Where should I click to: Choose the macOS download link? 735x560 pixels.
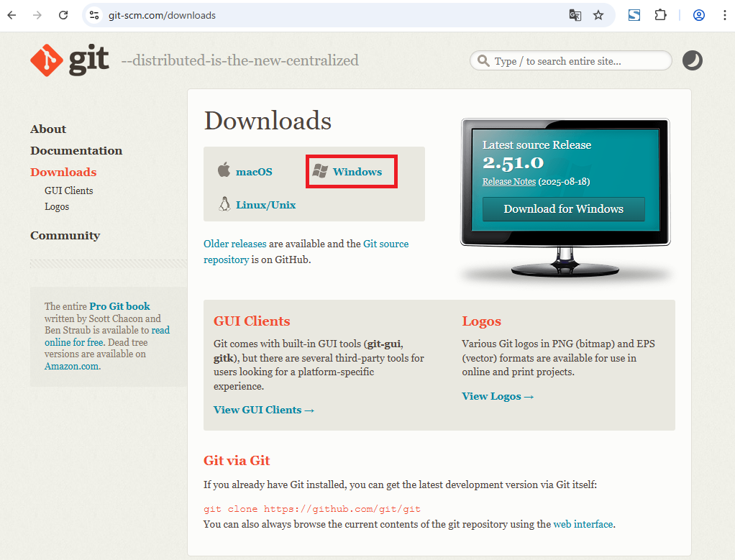[x=254, y=172]
